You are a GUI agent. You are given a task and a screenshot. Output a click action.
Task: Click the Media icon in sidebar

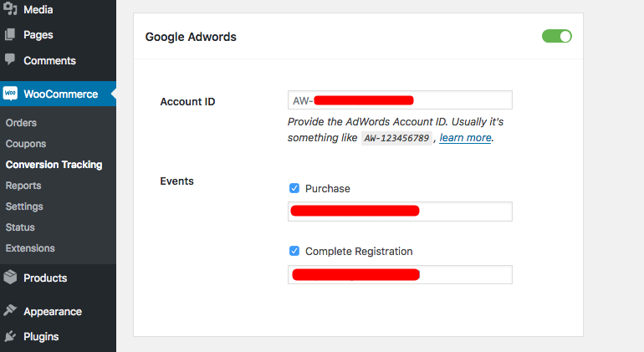point(10,10)
